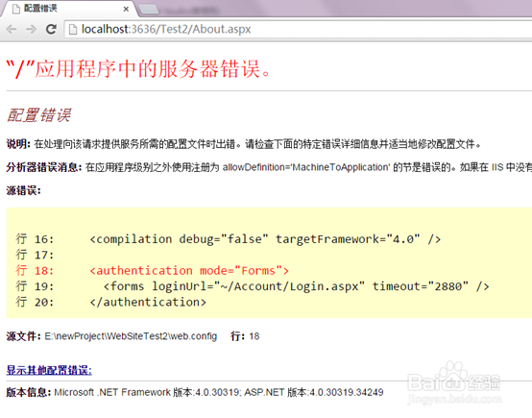Select the 配置错误 browser tab
This screenshot has height=418, width=532.
(x=68, y=9)
